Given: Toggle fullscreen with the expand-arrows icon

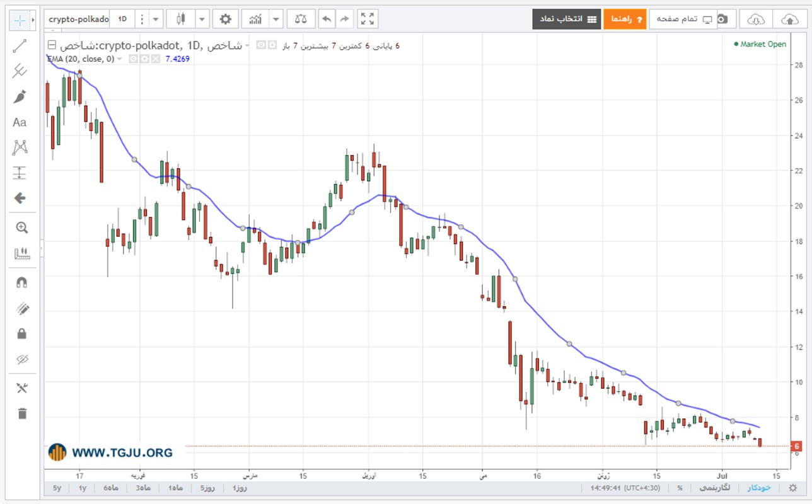Looking at the screenshot, I should (x=368, y=19).
